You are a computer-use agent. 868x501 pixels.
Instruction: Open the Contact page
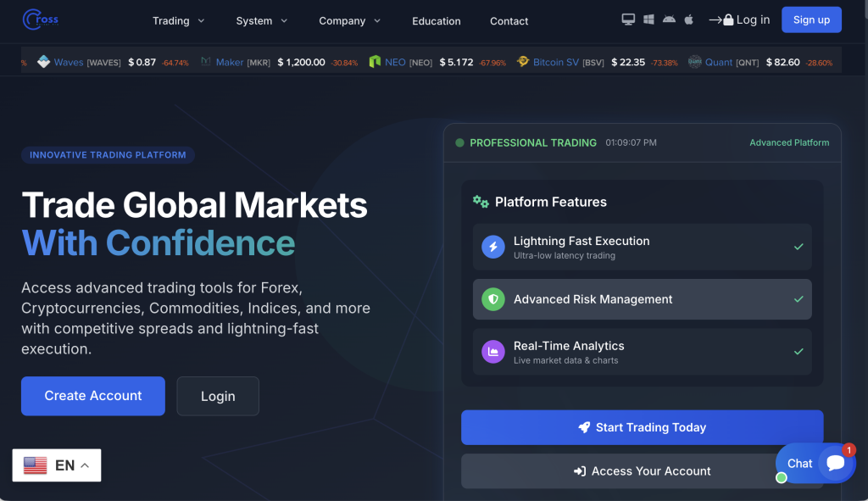(x=509, y=21)
